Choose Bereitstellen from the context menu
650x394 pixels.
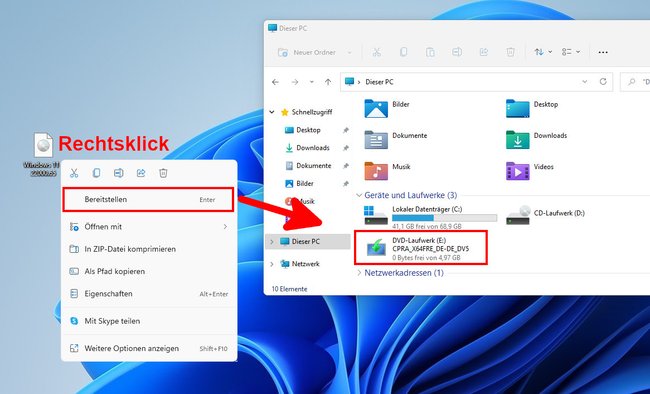(x=148, y=199)
